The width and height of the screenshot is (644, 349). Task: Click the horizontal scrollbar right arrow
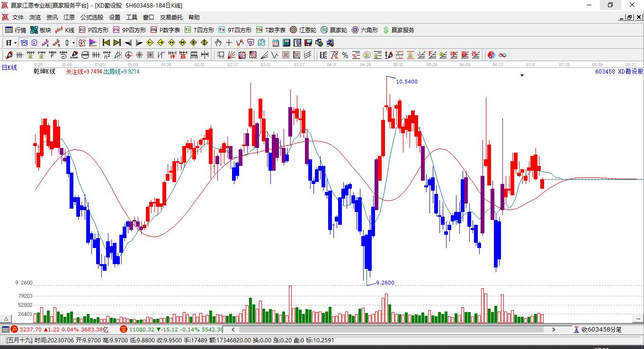coord(554,329)
